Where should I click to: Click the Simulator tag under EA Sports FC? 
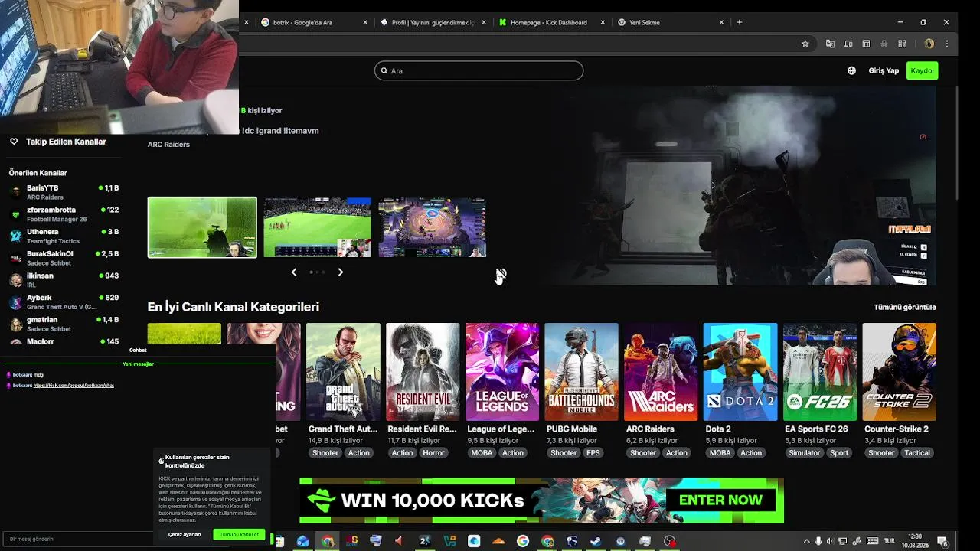point(805,453)
